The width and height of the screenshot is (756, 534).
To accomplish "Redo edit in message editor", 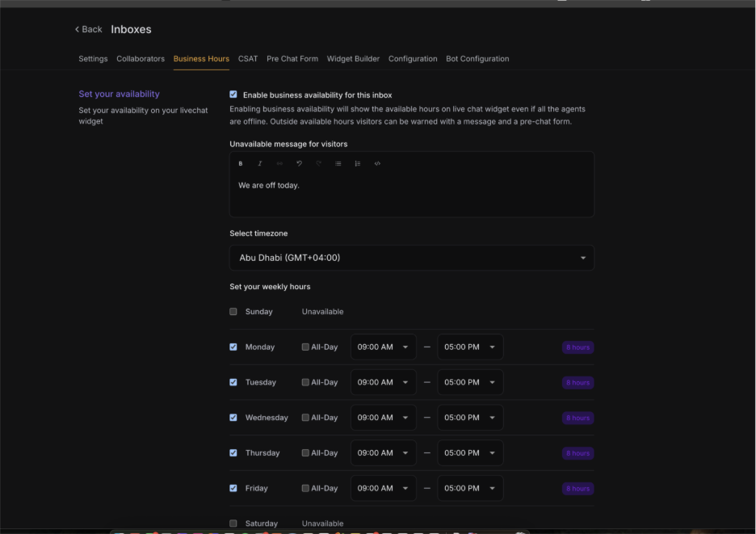I will pyautogui.click(x=319, y=163).
